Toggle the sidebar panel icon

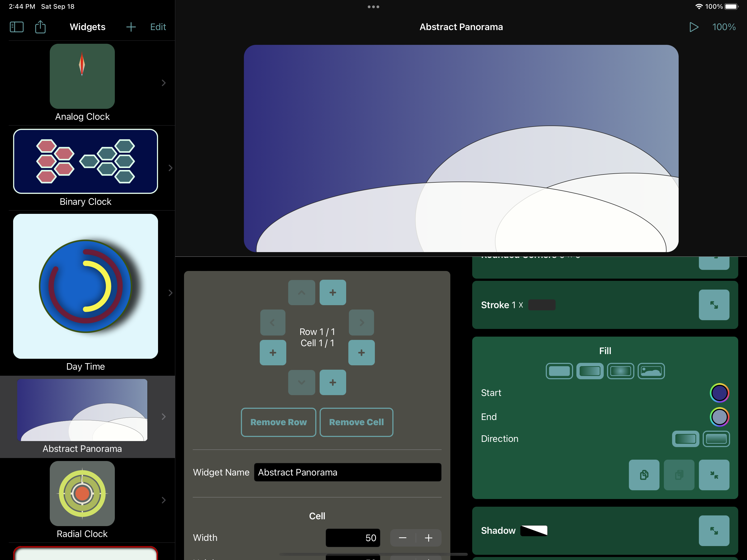click(16, 27)
